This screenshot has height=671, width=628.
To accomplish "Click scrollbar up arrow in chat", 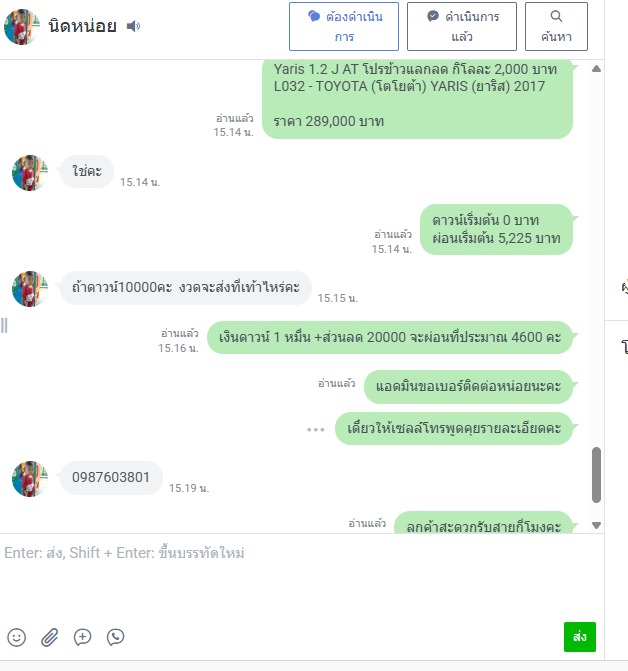I will (x=596, y=68).
